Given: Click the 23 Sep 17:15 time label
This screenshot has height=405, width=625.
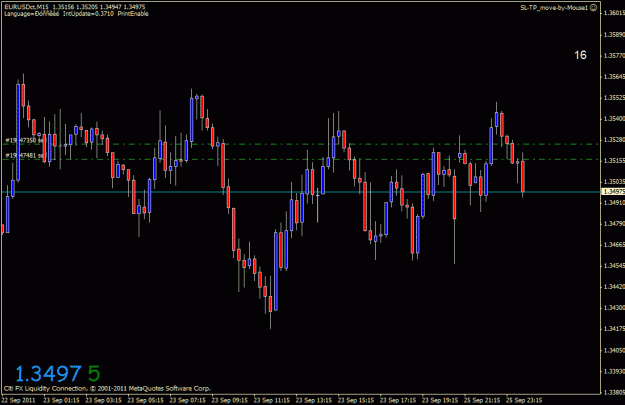Looking at the screenshot, I should pyautogui.click(x=398, y=400).
